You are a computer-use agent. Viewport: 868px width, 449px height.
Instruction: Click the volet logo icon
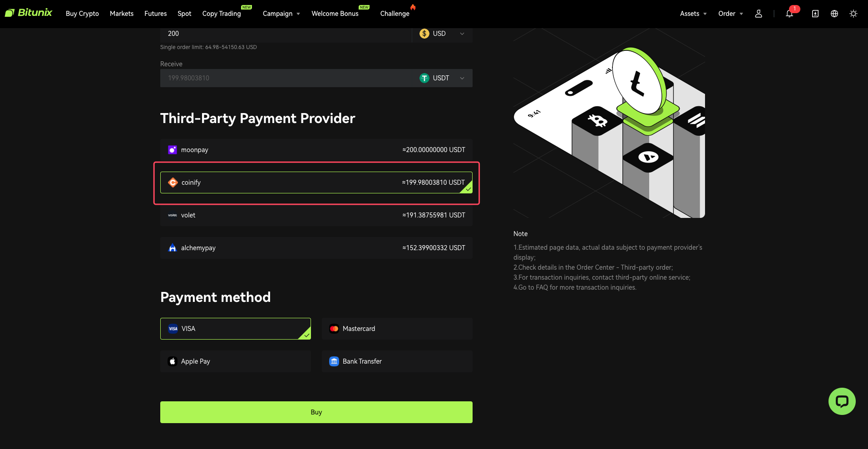[x=173, y=215]
